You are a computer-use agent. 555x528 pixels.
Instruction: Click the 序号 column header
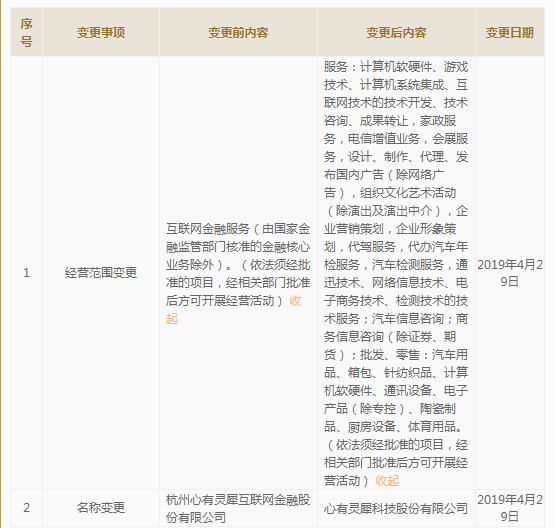coord(26,33)
